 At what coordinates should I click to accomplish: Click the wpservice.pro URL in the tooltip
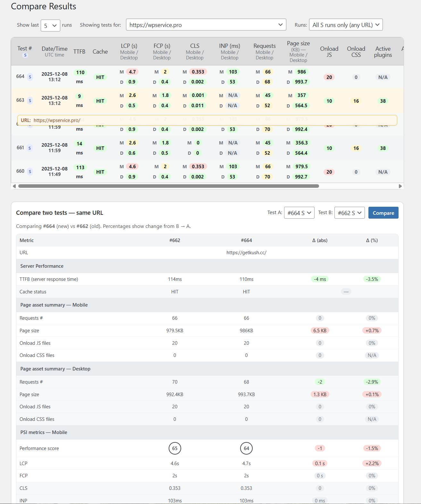click(57, 120)
